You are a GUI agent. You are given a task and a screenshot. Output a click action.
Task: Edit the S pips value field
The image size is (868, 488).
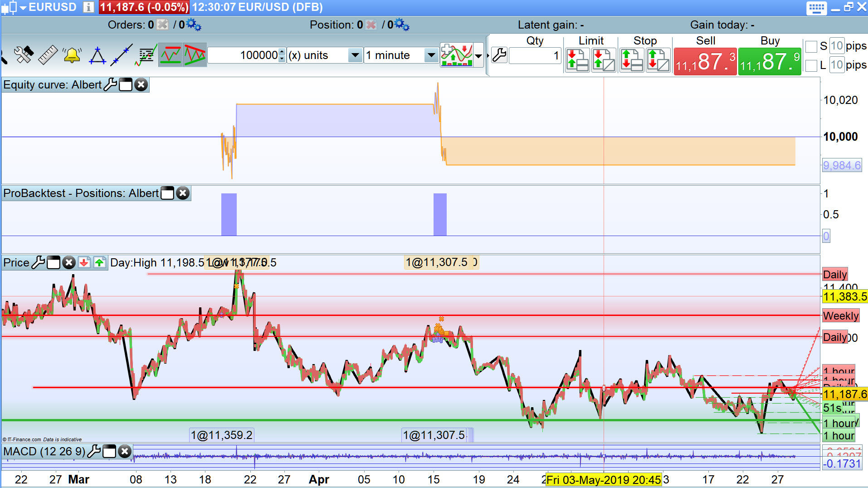click(x=837, y=46)
